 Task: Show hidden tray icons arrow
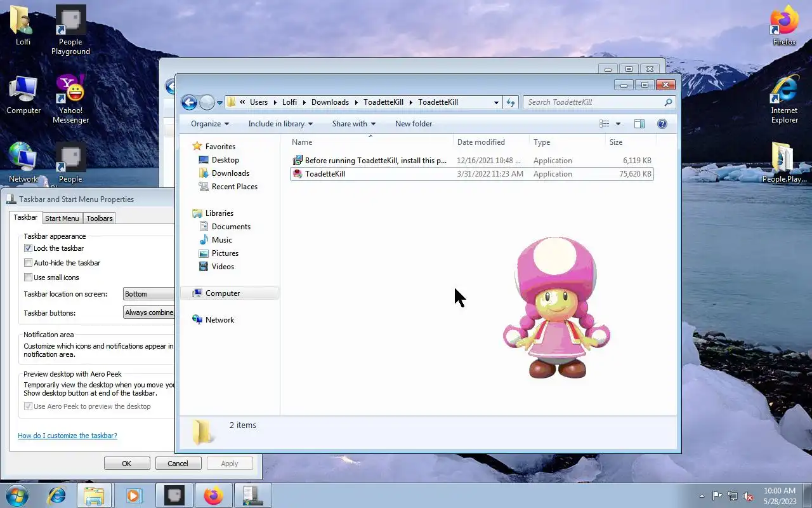click(x=702, y=496)
